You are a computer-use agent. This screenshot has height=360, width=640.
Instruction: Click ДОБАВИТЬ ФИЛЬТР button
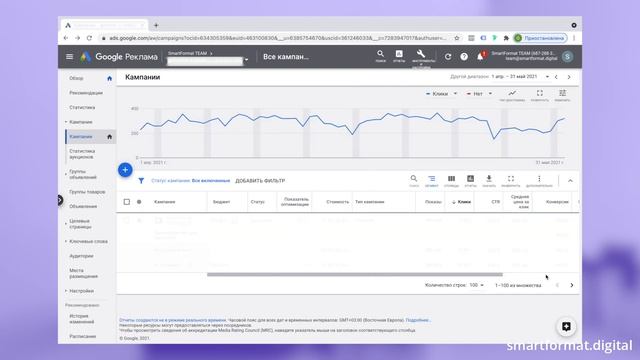pos(260,180)
